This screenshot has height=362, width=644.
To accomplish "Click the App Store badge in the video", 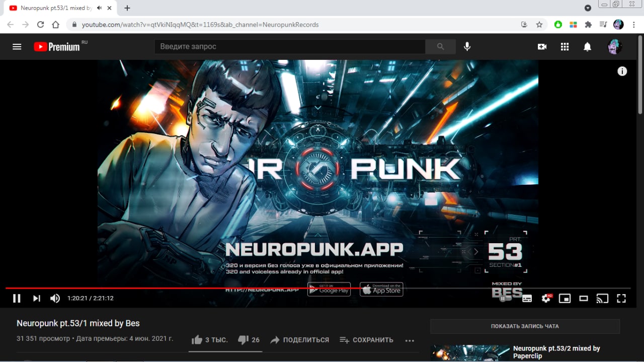I will pyautogui.click(x=381, y=289).
